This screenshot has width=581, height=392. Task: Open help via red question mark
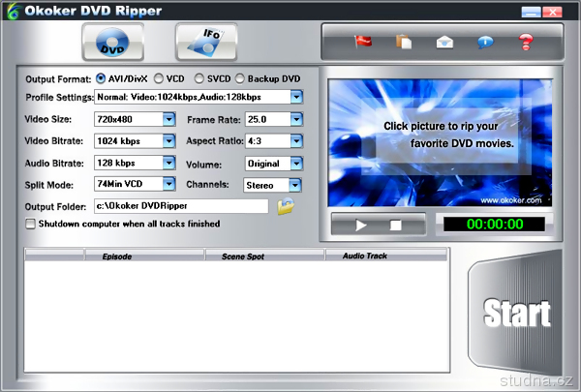click(526, 42)
